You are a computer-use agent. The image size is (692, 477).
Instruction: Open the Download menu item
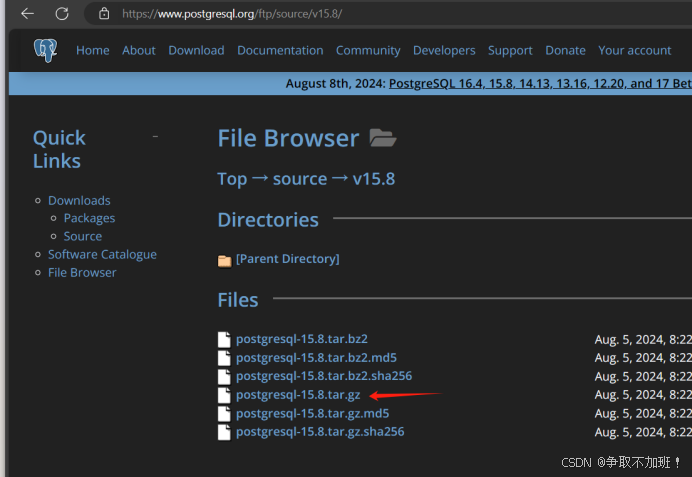pyautogui.click(x=196, y=50)
